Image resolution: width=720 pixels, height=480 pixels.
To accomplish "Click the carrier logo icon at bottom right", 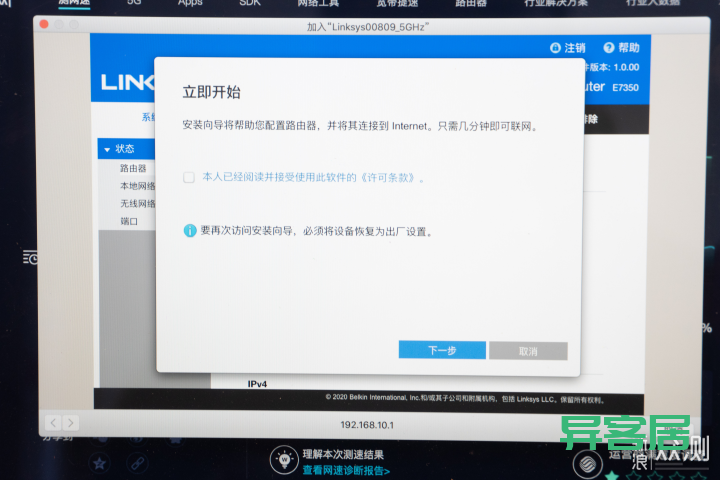I will click(587, 464).
